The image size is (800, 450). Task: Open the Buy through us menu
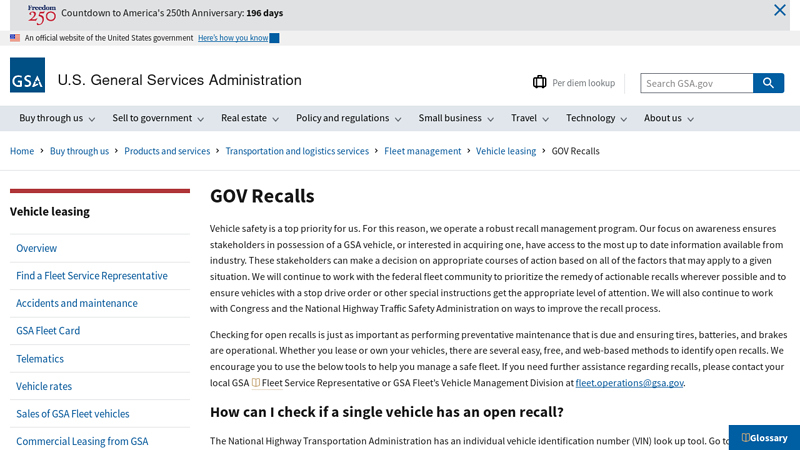(51, 118)
